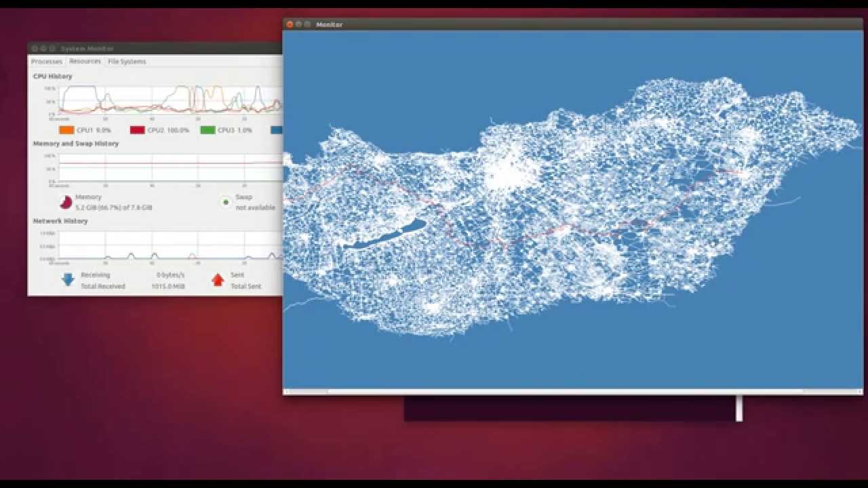The width and height of the screenshot is (868, 488).
Task: Click the red Sent arrow icon
Action: (218, 280)
